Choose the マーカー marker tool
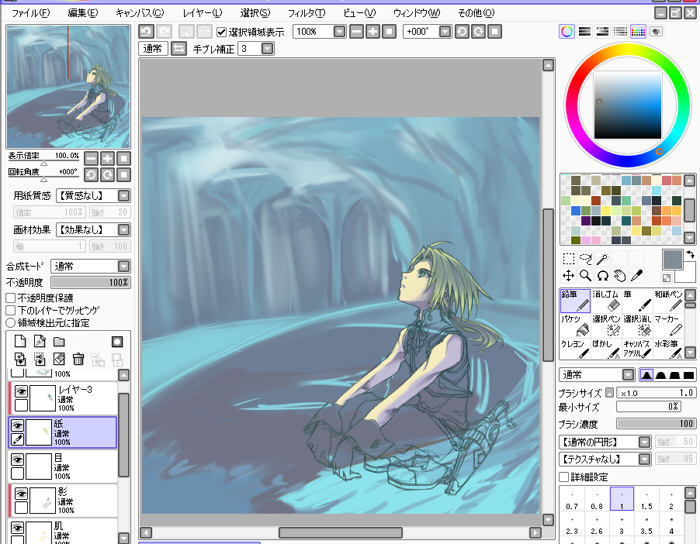700x544 pixels. [668, 325]
